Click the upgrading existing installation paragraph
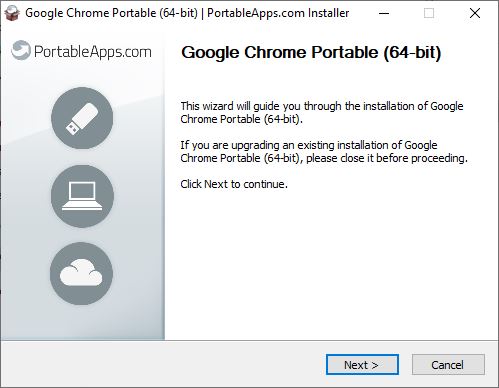 (324, 151)
